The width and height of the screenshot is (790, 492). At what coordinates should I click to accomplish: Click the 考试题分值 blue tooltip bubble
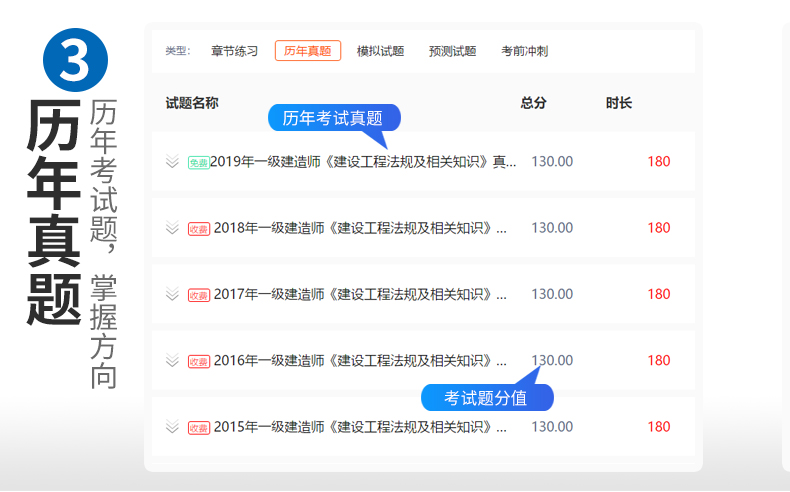point(487,398)
